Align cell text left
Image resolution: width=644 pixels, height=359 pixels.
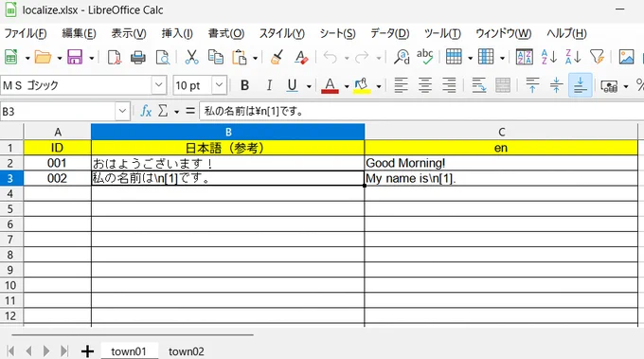(x=401, y=85)
